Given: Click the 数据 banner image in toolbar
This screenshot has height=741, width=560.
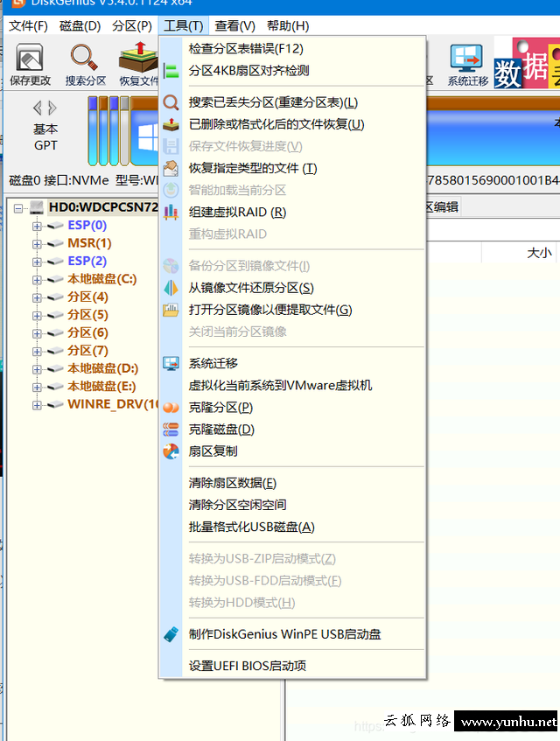Looking at the screenshot, I should click(527, 63).
